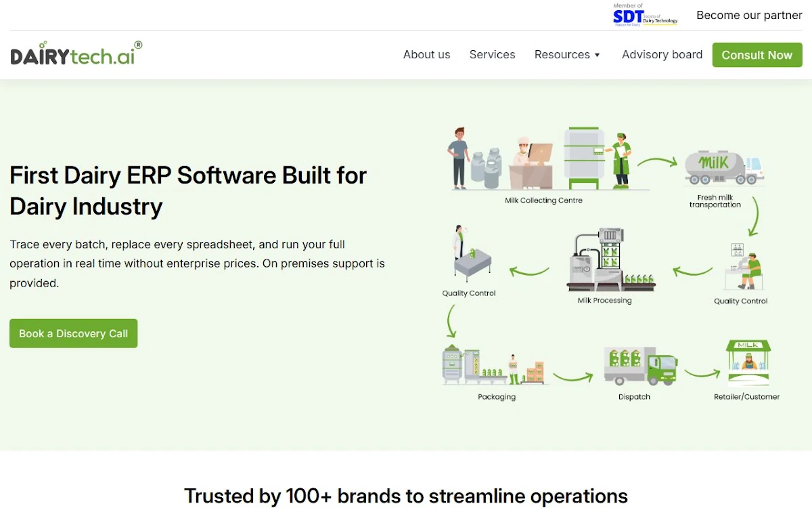
Task: Click the DAIRYtech.ai logo
Action: pyautogui.click(x=76, y=54)
